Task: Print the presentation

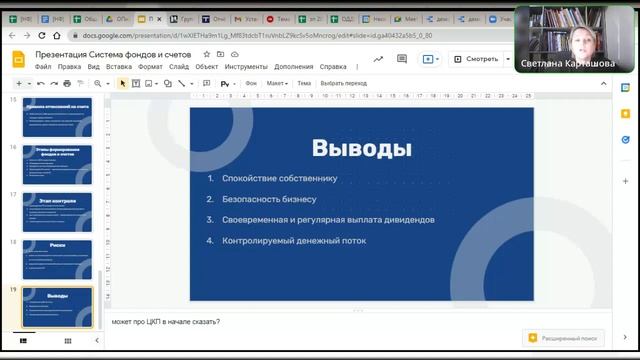Action: pos(67,83)
